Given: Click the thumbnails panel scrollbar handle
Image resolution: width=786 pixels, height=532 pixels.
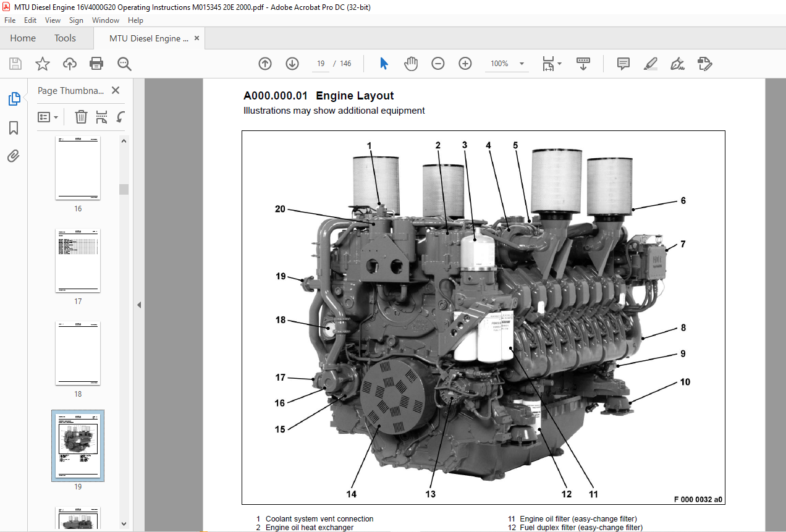Looking at the screenshot, I should click(x=124, y=189).
